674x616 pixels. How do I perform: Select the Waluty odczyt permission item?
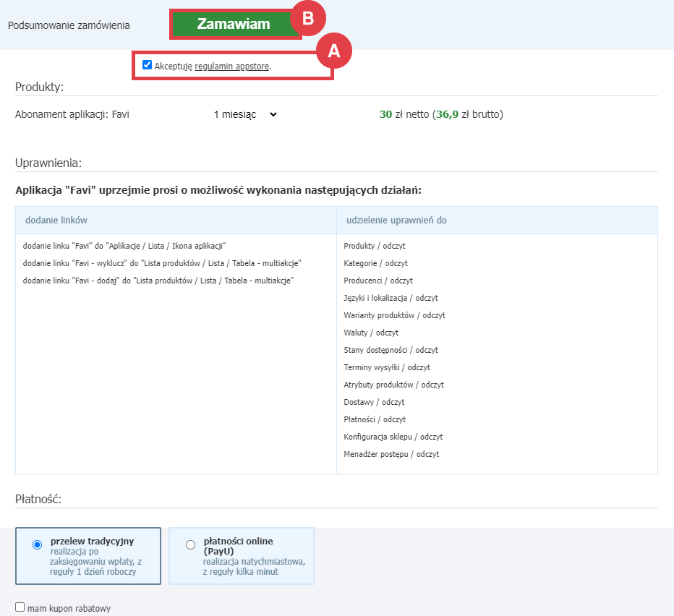coord(372,333)
